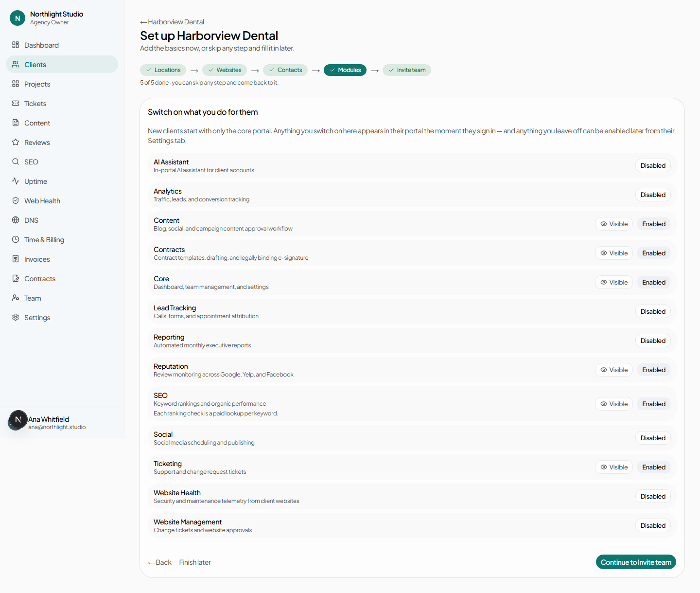Click the Tickets icon in sidebar
This screenshot has width=700, height=593.
click(16, 103)
